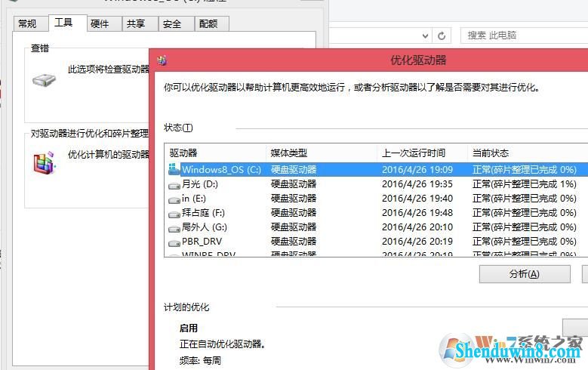Expand the Explorer address bar dropdown arrow
Screen dimensions: 588x370
[425, 35]
